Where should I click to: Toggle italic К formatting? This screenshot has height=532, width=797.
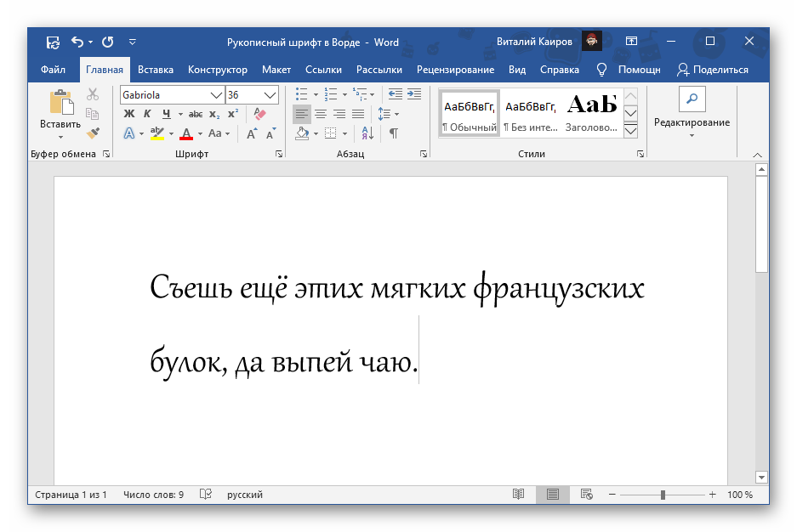(x=147, y=114)
